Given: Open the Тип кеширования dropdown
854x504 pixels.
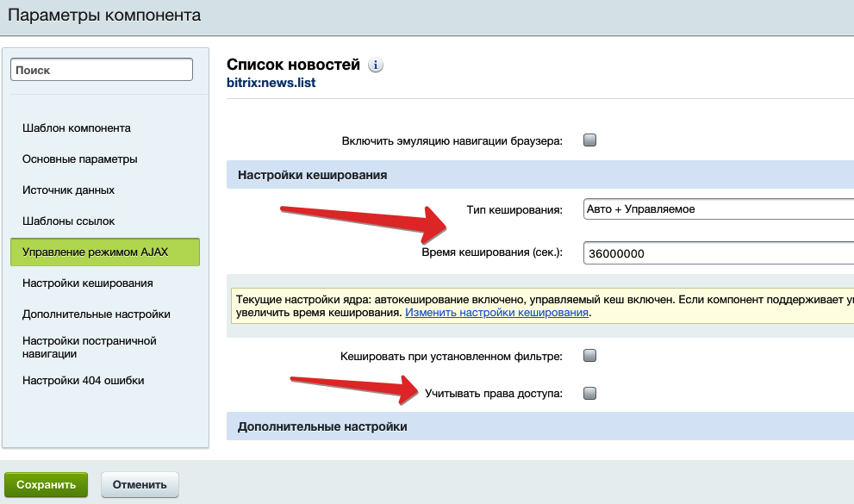Looking at the screenshot, I should click(x=717, y=209).
